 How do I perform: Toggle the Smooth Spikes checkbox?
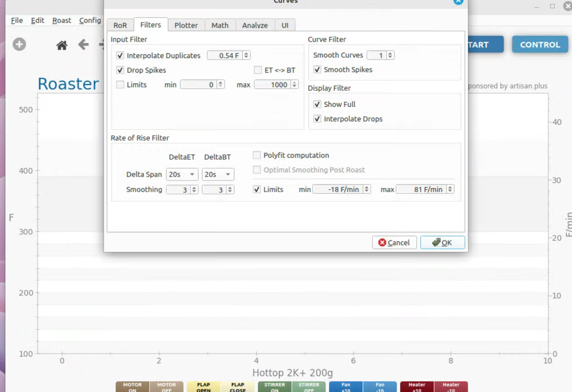coord(317,70)
